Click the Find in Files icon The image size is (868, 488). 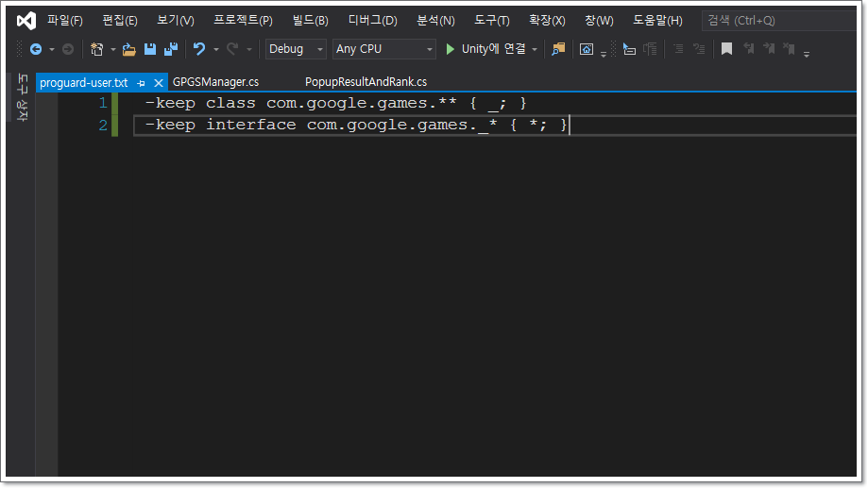pyautogui.click(x=558, y=49)
